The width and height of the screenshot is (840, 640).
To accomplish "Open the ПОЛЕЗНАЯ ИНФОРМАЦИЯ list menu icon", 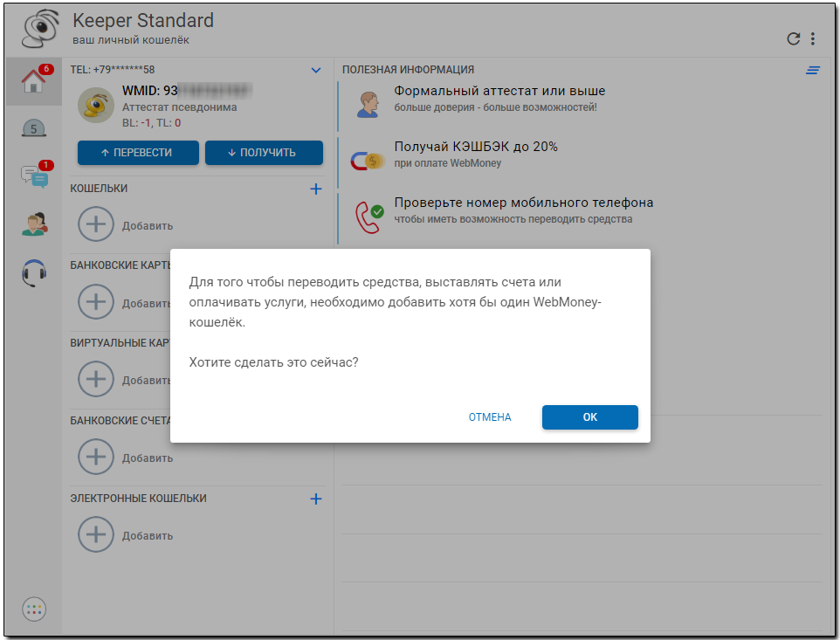I will click(x=813, y=70).
